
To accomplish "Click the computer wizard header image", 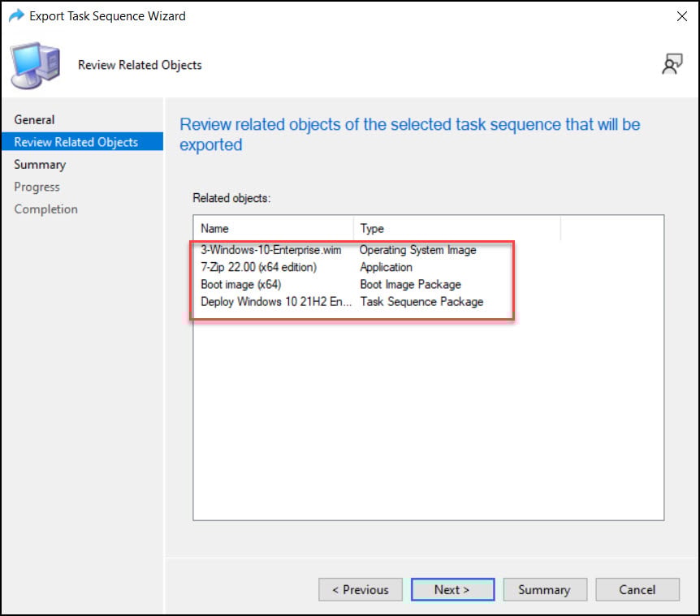I will (x=36, y=65).
